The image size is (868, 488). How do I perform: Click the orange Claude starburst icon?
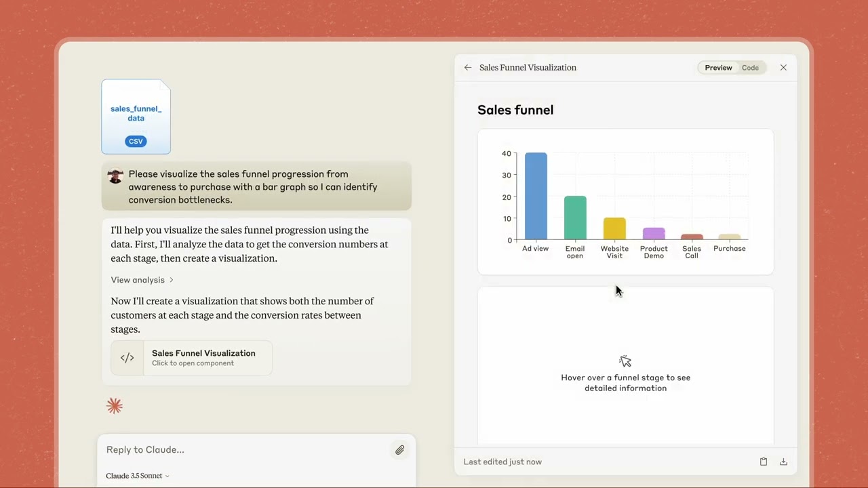click(x=115, y=406)
